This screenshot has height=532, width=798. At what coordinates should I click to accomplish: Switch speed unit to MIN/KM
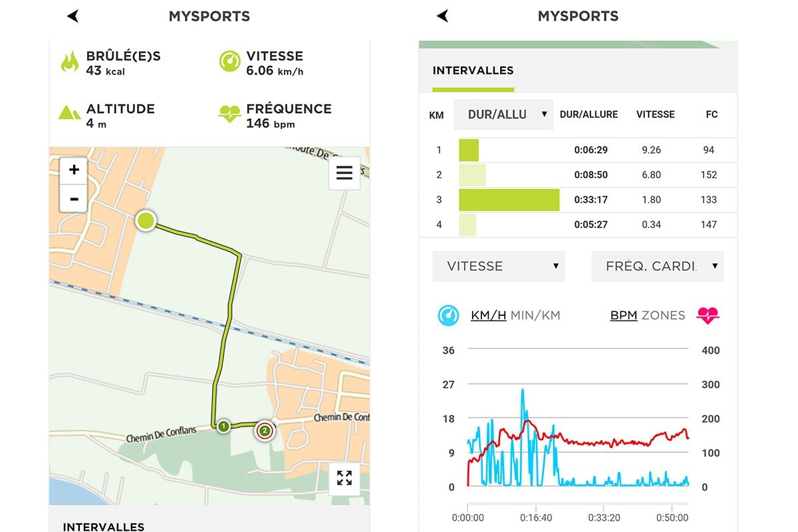[x=535, y=315]
